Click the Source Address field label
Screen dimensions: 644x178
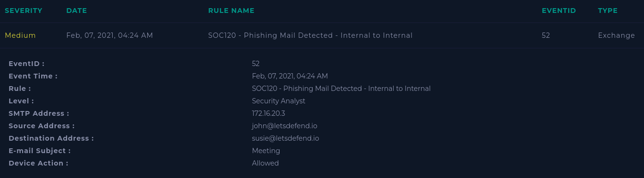(42, 126)
